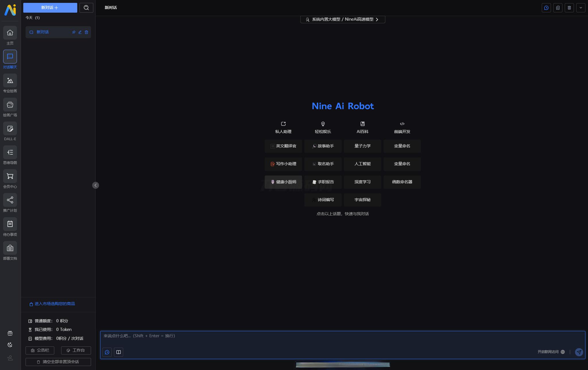Toggle 开启联网访问 web access
Screen dimensions: 588x370
[x=551, y=352]
